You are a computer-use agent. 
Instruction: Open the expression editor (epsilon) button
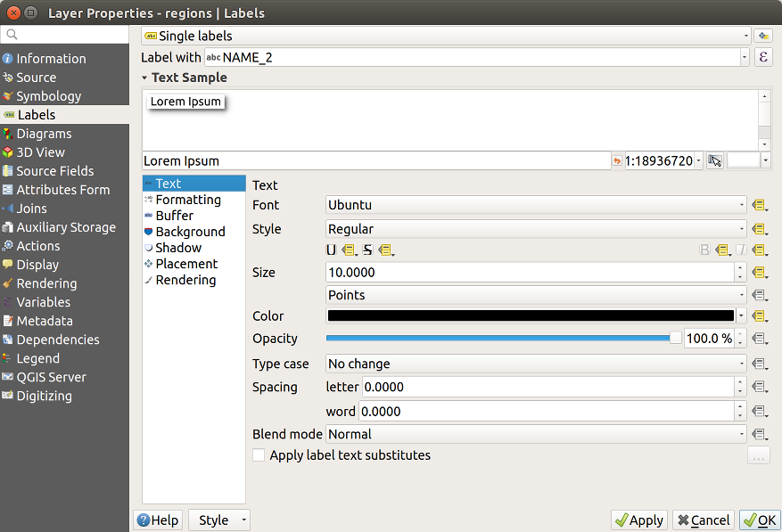point(763,57)
